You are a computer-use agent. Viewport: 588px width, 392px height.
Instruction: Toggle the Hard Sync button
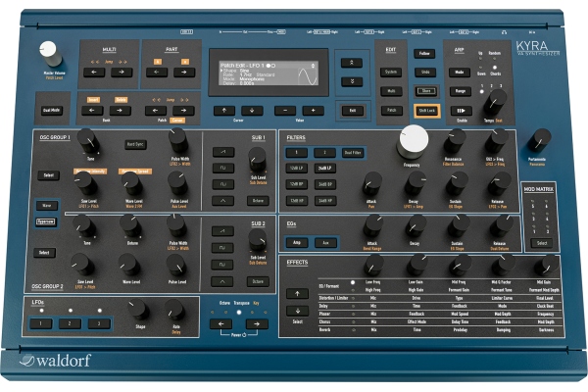click(136, 144)
